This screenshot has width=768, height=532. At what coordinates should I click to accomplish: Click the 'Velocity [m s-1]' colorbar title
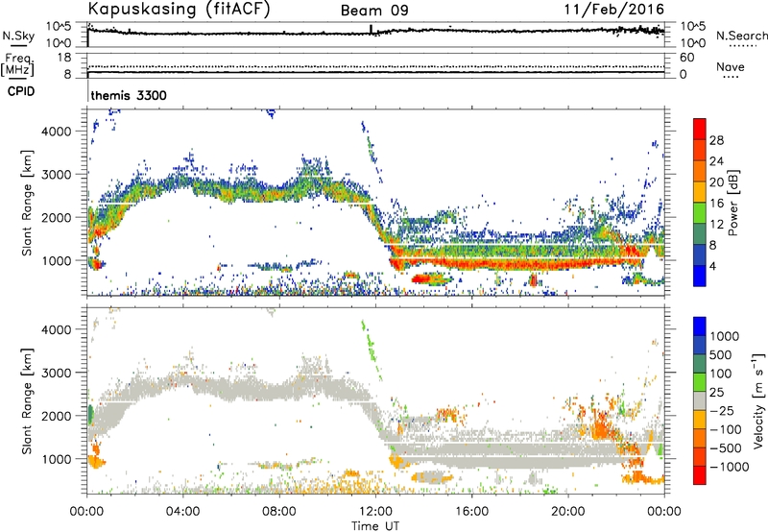pos(758,400)
